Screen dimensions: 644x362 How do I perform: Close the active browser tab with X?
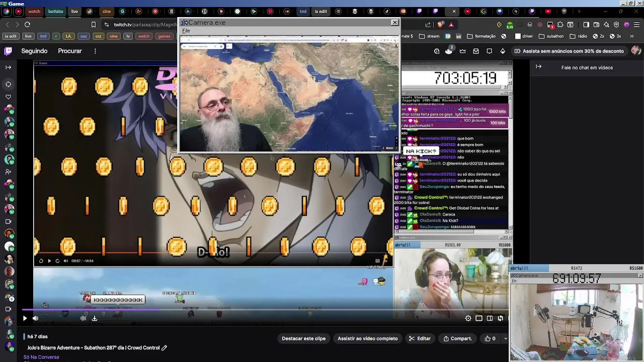point(454,11)
